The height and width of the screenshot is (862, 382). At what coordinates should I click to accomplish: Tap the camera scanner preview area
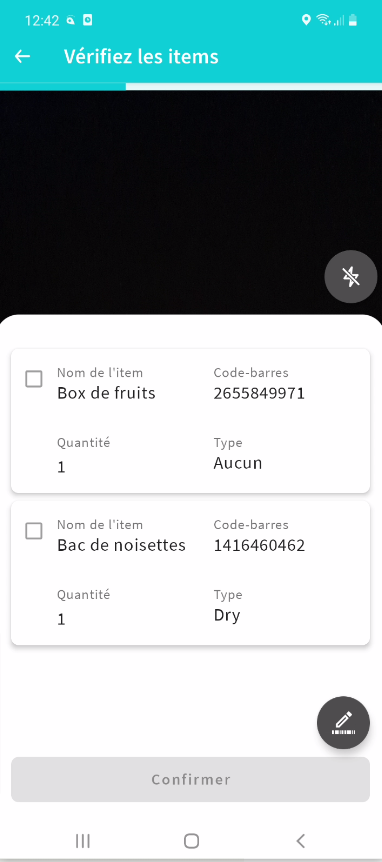tap(191, 202)
